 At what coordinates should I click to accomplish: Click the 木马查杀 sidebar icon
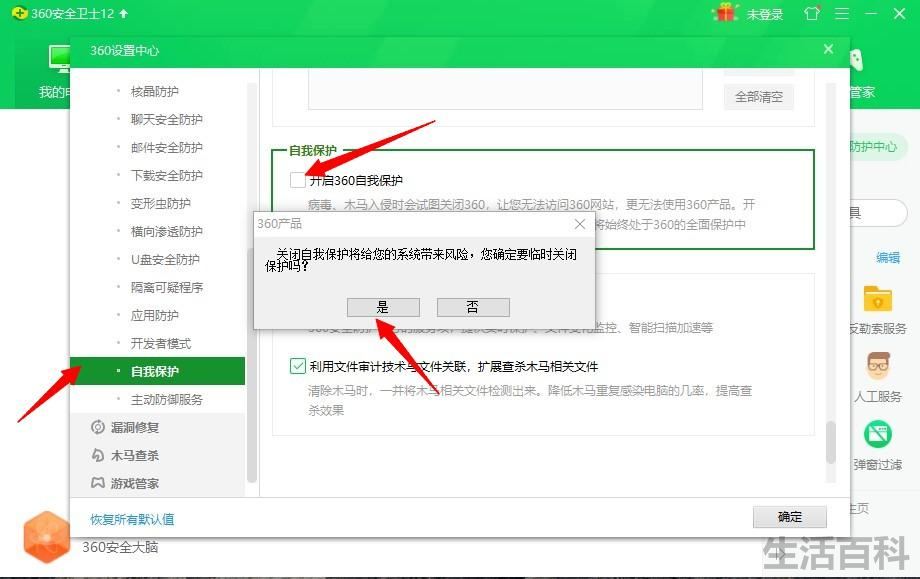point(98,455)
